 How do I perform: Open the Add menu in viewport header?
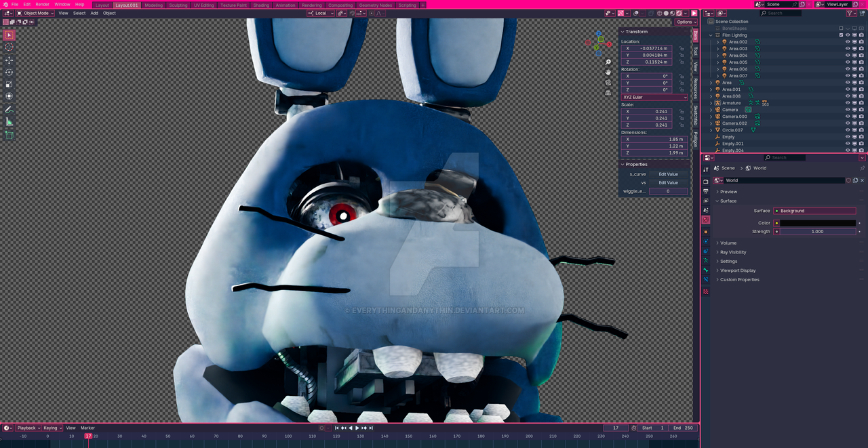(94, 13)
